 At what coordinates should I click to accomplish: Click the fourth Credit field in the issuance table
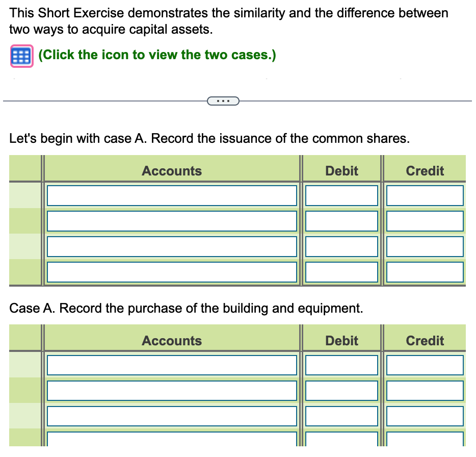pos(425,272)
